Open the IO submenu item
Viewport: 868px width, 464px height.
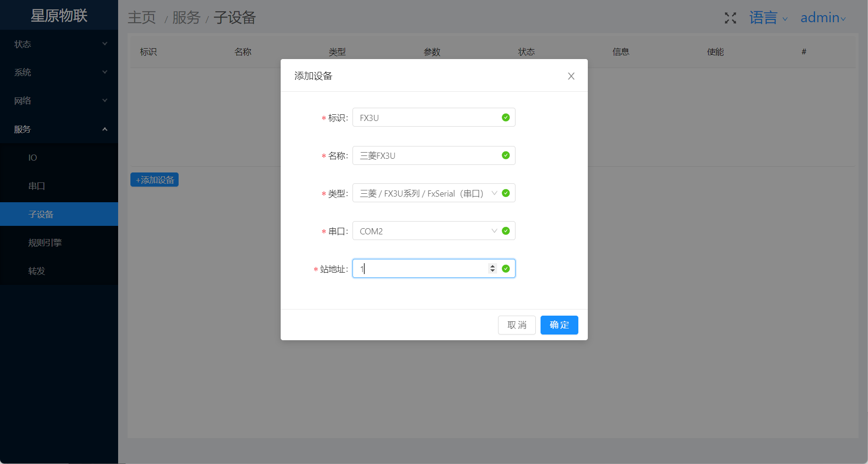tap(59, 157)
